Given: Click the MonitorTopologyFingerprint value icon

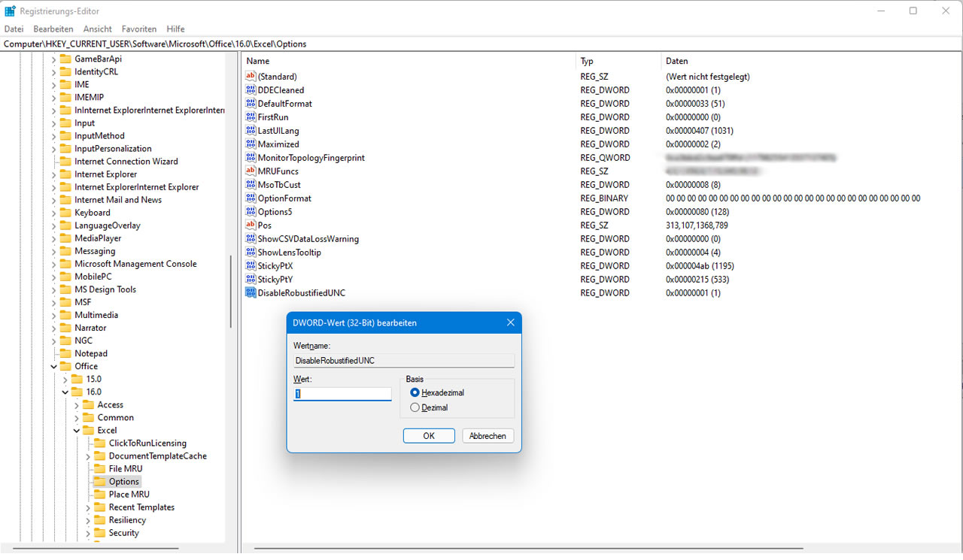Looking at the screenshot, I should click(251, 158).
